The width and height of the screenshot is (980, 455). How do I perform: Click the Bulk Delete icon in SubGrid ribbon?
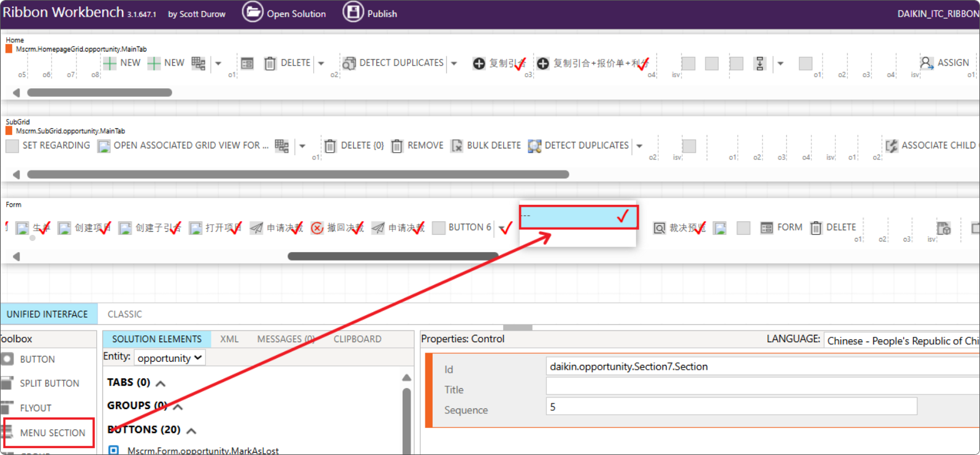point(457,145)
